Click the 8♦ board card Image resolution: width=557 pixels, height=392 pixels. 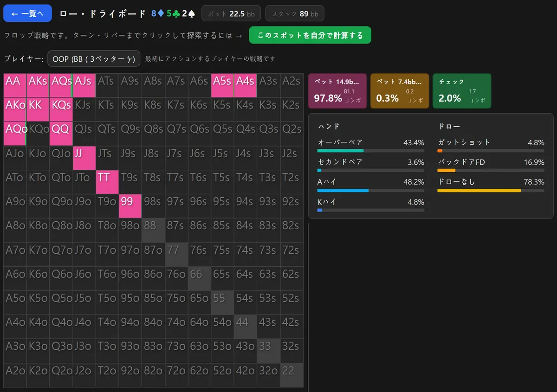(x=158, y=13)
